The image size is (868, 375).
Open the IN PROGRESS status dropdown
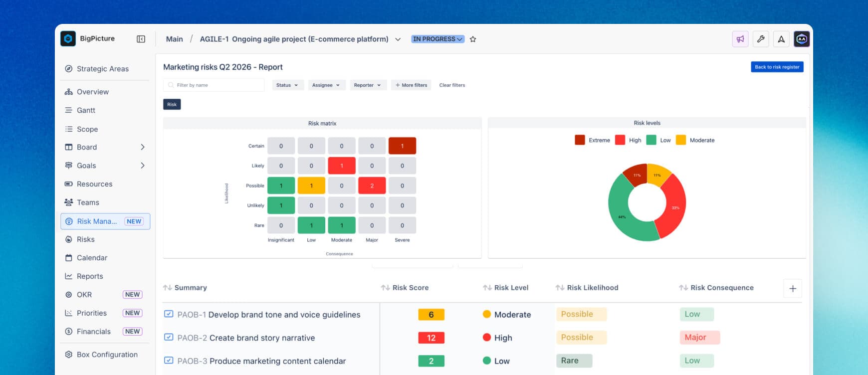(x=438, y=39)
